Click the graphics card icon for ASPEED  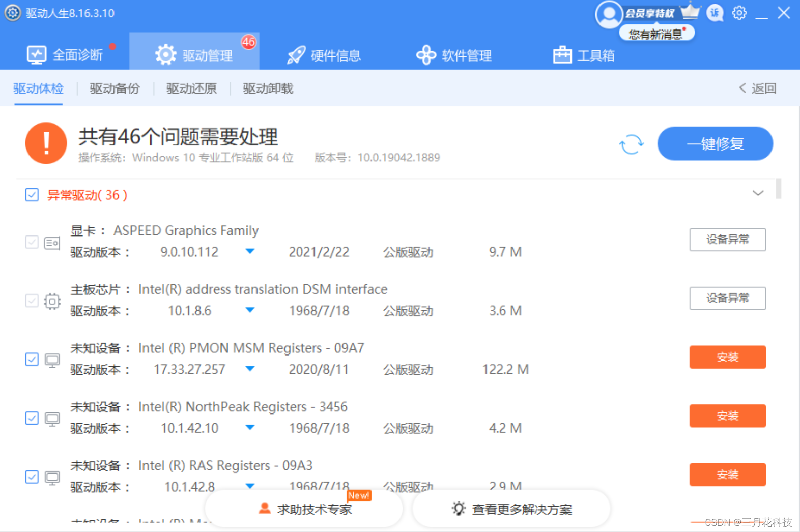tap(52, 243)
